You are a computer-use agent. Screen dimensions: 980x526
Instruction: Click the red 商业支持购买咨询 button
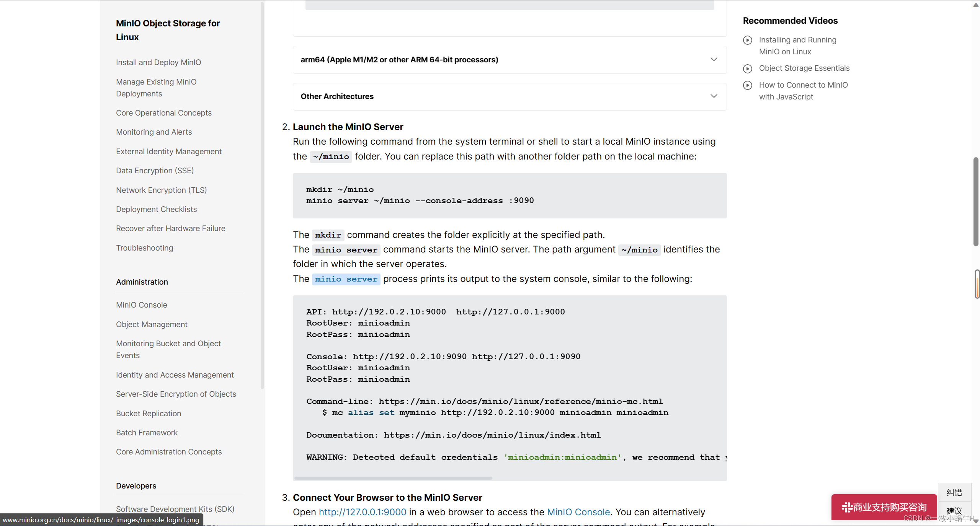884,507
